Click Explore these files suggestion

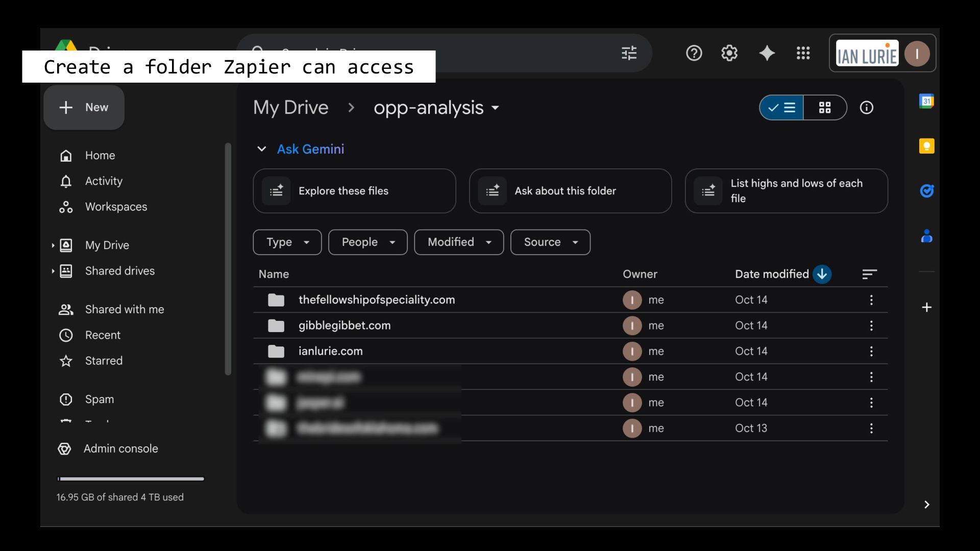coord(354,191)
